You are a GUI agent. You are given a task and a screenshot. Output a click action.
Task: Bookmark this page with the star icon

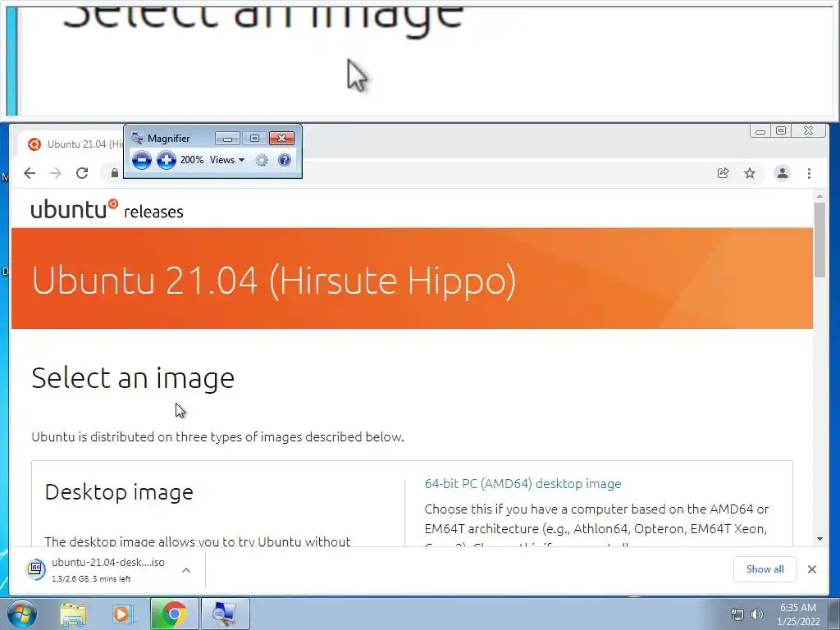(x=750, y=173)
